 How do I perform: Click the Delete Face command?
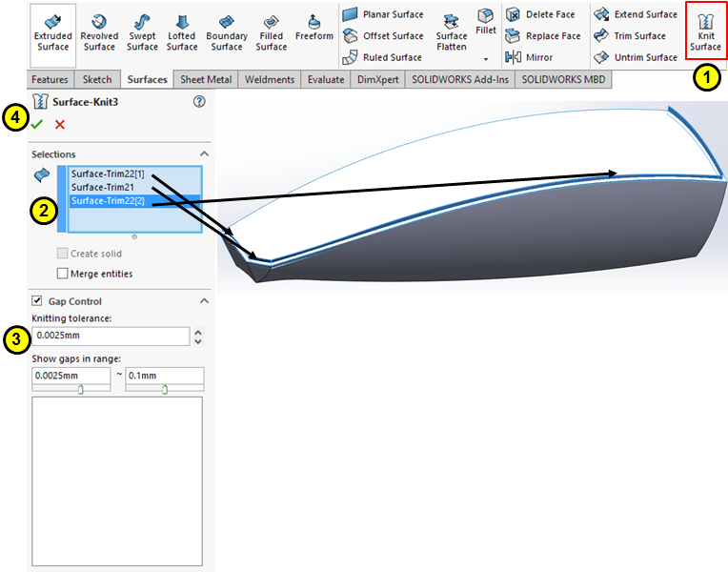click(x=543, y=14)
